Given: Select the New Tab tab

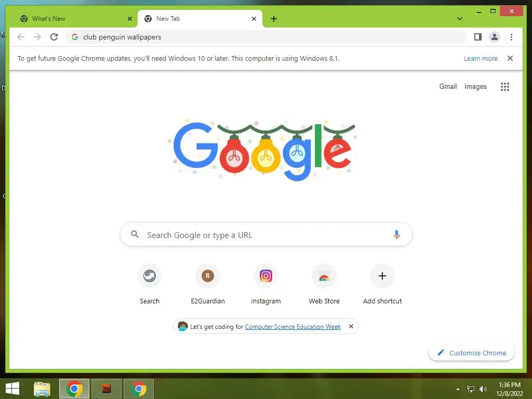Looking at the screenshot, I should (200, 19).
